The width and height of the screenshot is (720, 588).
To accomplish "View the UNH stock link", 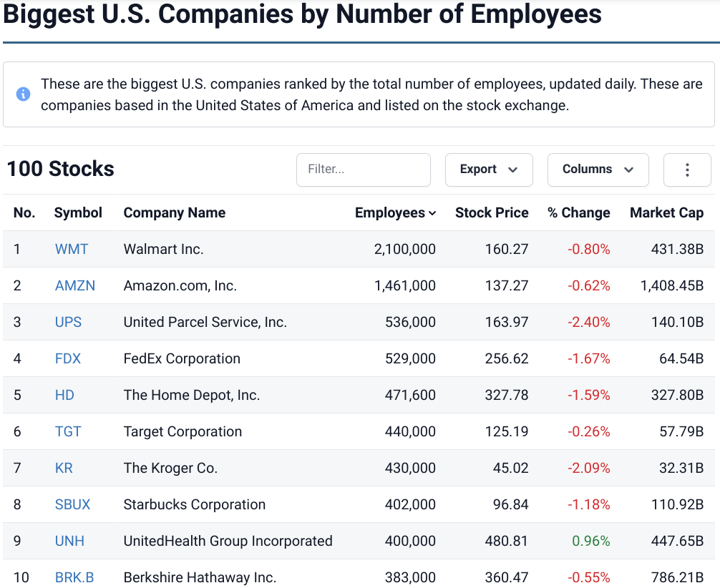I will (x=69, y=541).
